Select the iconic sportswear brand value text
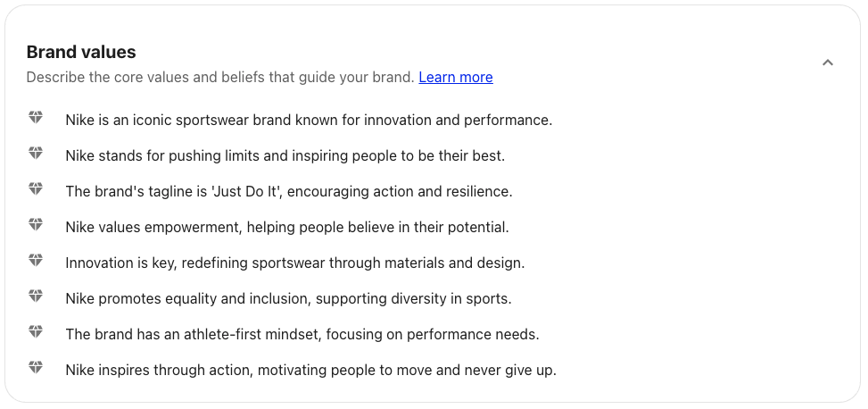Screen dimensions: 868x409 309,121
